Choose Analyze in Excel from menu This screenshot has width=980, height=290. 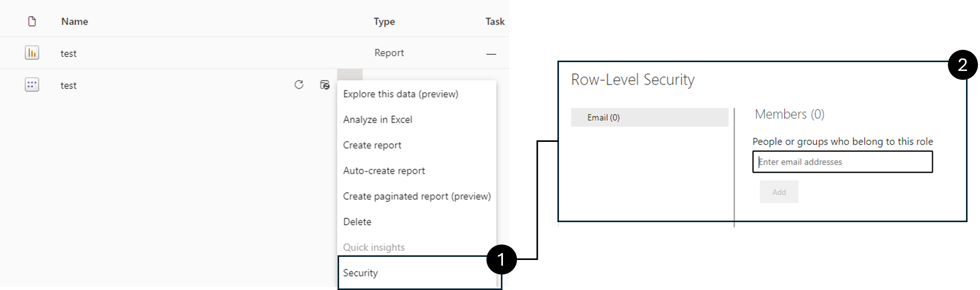pos(377,120)
